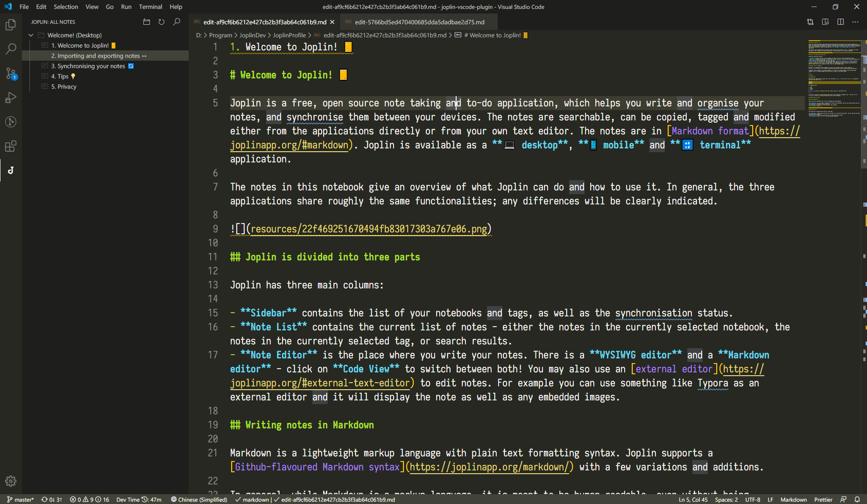Viewport: 867px width, 504px height.
Task: Click the master branch in status bar
Action: pyautogui.click(x=21, y=499)
